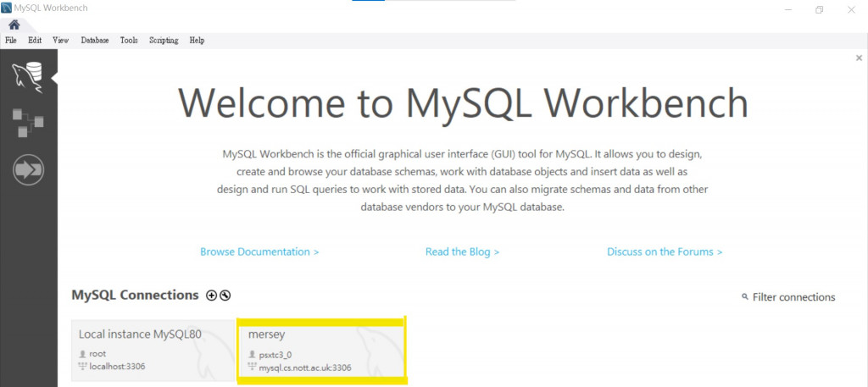Image resolution: width=868 pixels, height=387 pixels.
Task: Open the Scripting menu
Action: (164, 41)
